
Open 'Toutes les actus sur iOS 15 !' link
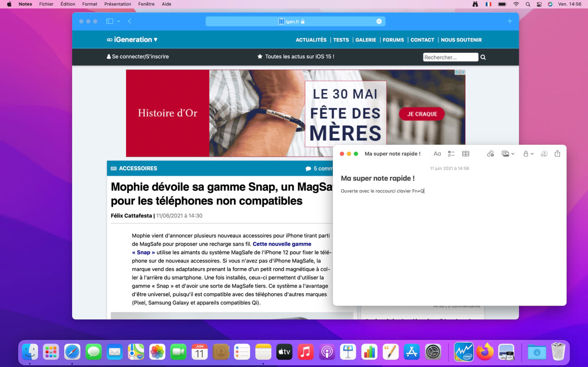pos(296,57)
